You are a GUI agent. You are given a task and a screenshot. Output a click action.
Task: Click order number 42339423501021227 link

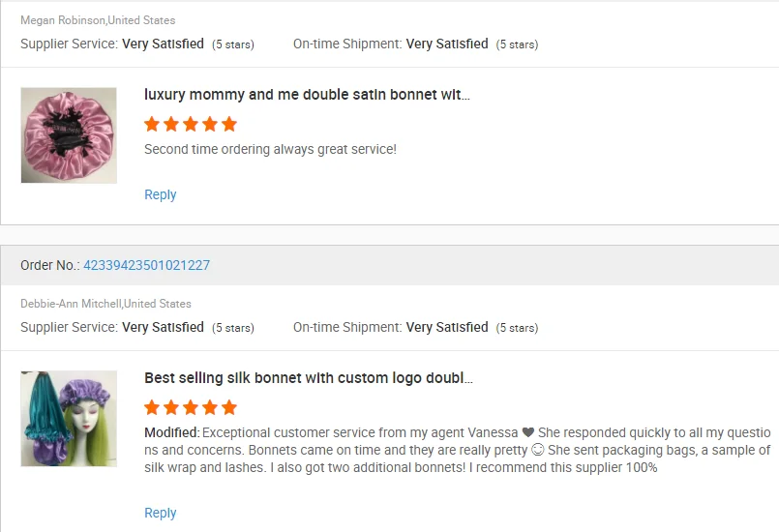(x=146, y=265)
